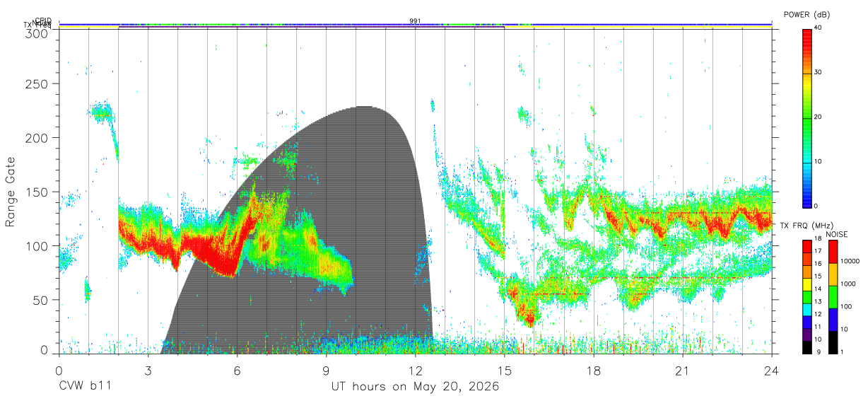Pick the 14 label on TX FRQ scale
The height and width of the screenshot is (401, 868).
click(x=819, y=289)
